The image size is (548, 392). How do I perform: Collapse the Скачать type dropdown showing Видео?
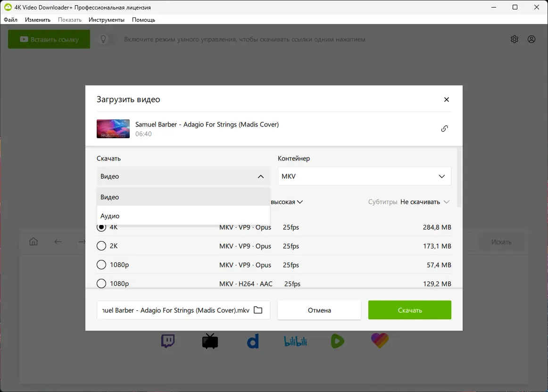(183, 176)
